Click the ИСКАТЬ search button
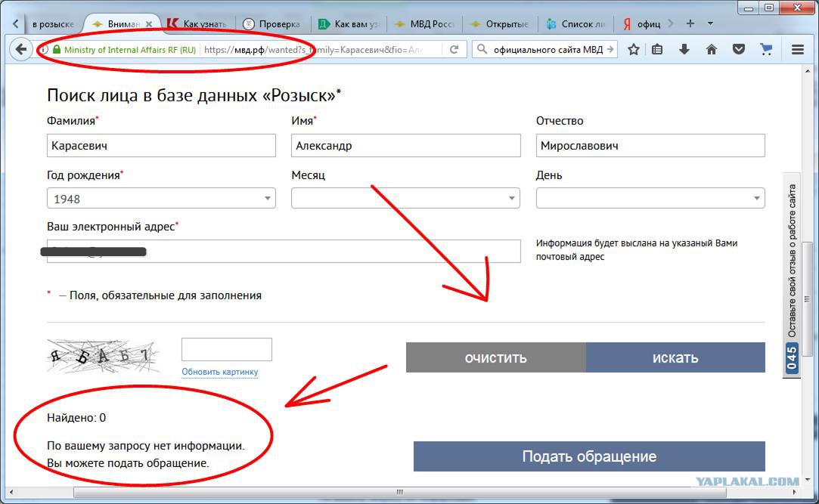This screenshot has height=504, width=819. (x=675, y=357)
